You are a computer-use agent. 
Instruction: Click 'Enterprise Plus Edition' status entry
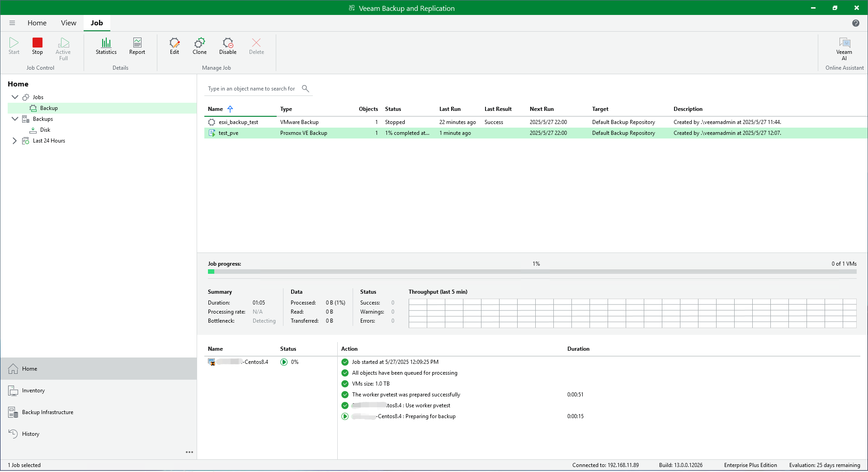tap(750, 465)
